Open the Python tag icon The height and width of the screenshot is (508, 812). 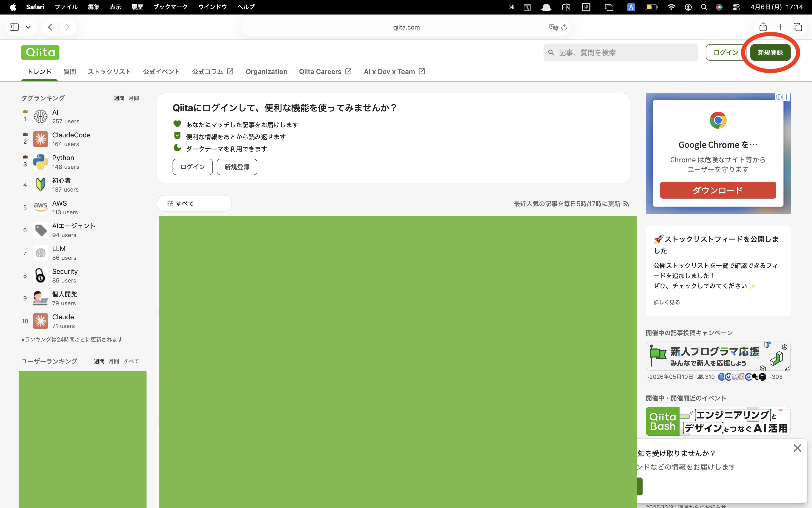coord(41,162)
